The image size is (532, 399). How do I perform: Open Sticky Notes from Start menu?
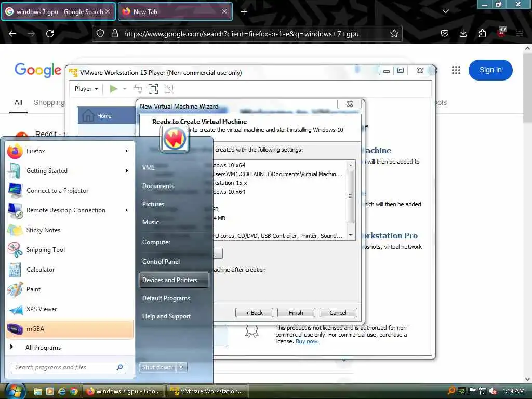pyautogui.click(x=70, y=230)
